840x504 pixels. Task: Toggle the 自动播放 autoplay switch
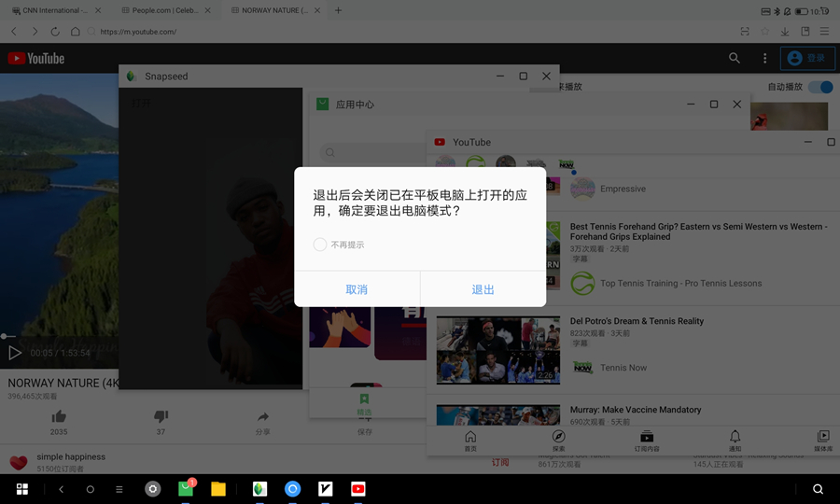[x=820, y=87]
